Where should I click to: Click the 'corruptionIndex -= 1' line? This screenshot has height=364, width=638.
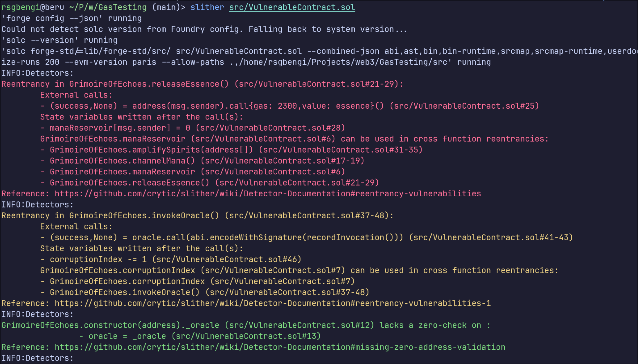pyautogui.click(x=98, y=259)
